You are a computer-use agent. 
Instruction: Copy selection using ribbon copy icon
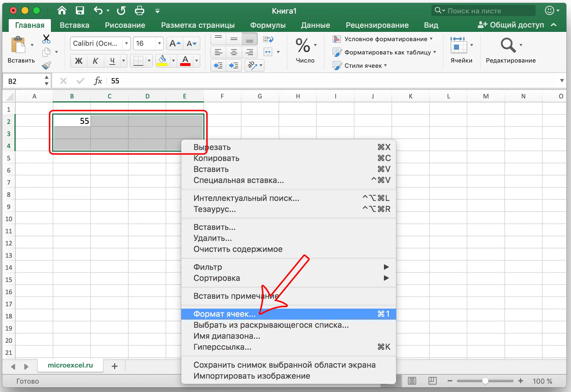click(x=46, y=52)
